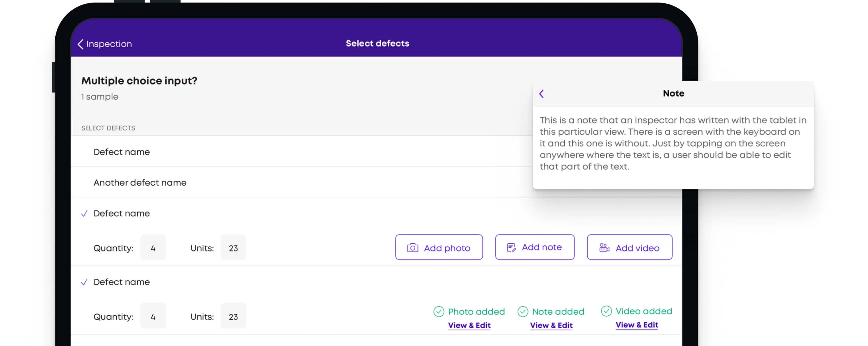Image resolution: width=868 pixels, height=346 pixels.
Task: Edit Units field in Photo added row
Action: coord(233,316)
